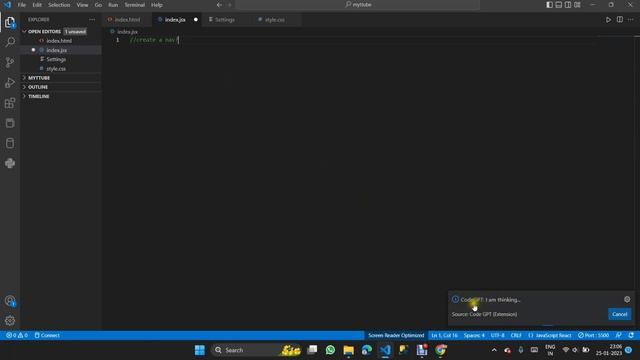The height and width of the screenshot is (360, 640).
Task: Open the File menu
Action: [x=22, y=5]
